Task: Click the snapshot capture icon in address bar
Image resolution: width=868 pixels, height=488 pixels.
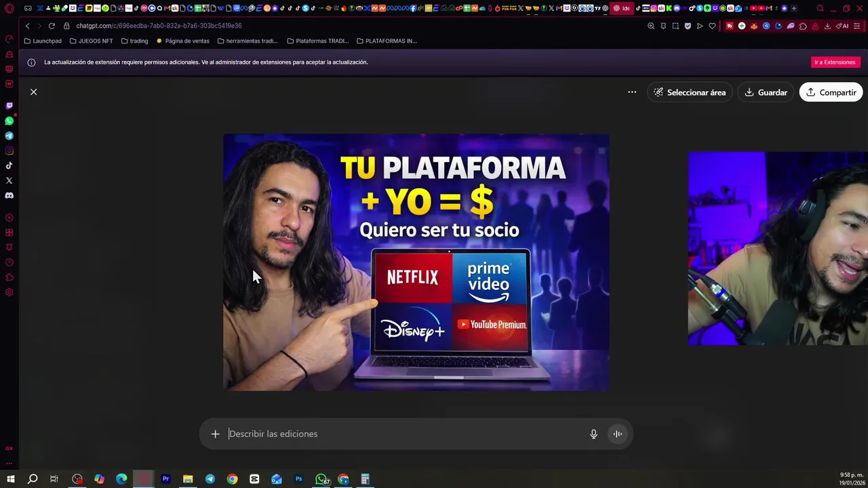Action: 675,26
